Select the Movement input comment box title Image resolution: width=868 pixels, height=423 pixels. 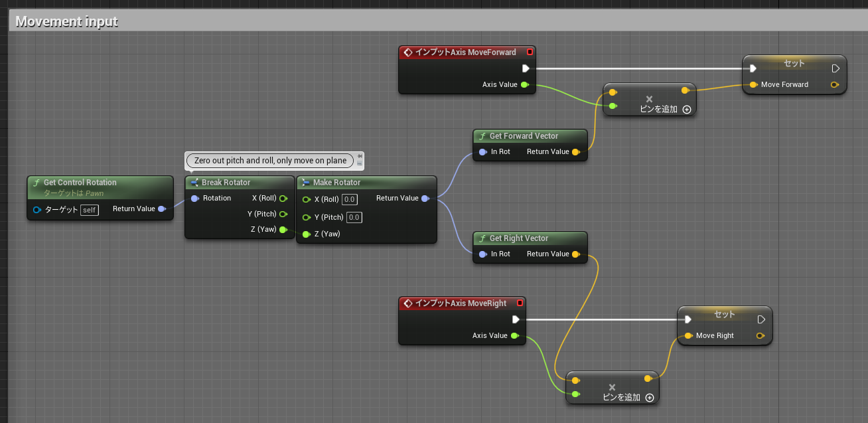tap(66, 21)
